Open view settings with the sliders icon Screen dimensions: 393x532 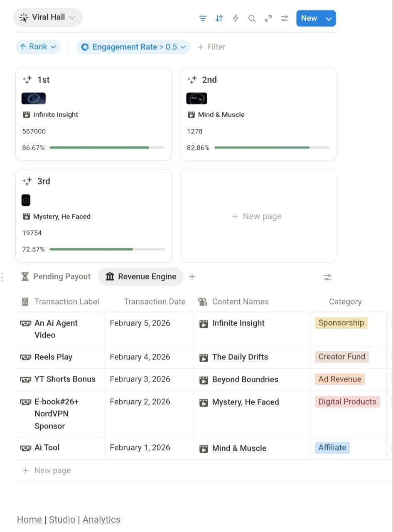(x=285, y=18)
